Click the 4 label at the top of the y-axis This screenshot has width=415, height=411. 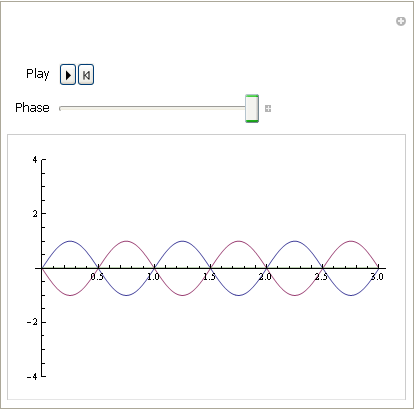pyautogui.click(x=35, y=160)
